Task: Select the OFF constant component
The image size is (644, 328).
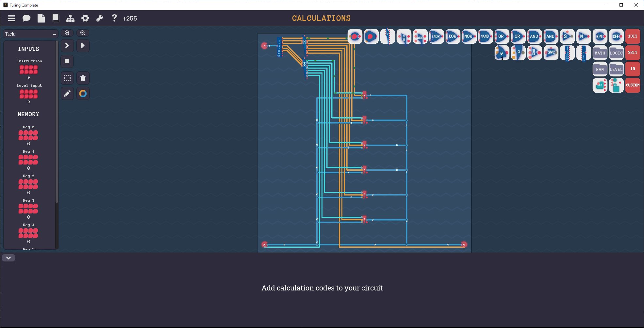Action: (616, 37)
